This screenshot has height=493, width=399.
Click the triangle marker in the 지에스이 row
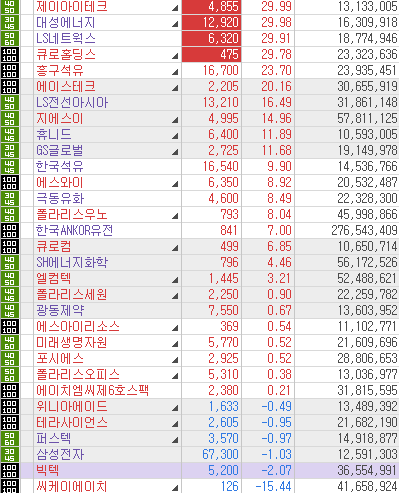pyautogui.click(x=175, y=120)
